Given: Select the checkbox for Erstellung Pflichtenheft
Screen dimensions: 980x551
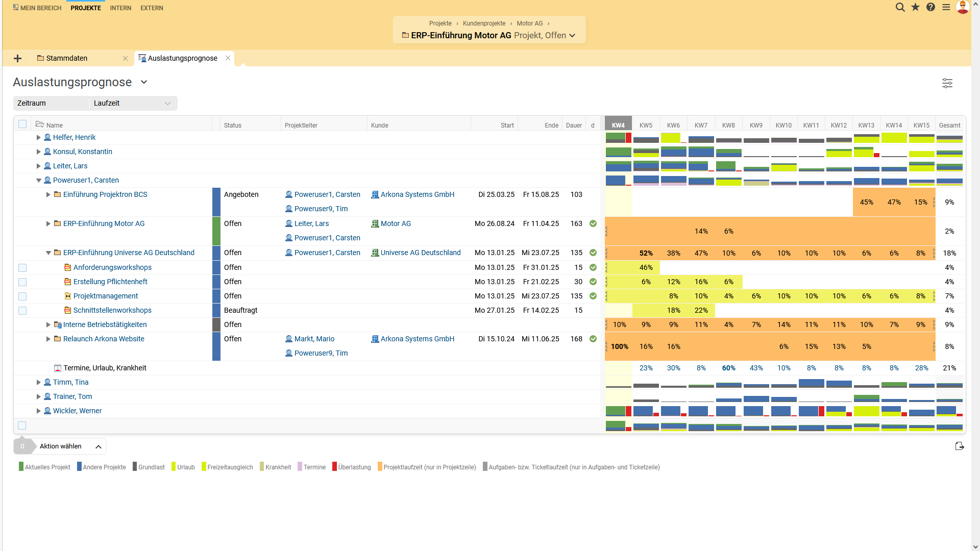Looking at the screenshot, I should (22, 282).
